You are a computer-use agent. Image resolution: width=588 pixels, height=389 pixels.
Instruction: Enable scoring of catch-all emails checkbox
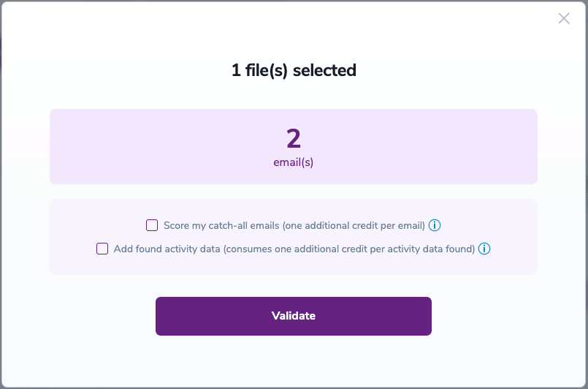152,225
